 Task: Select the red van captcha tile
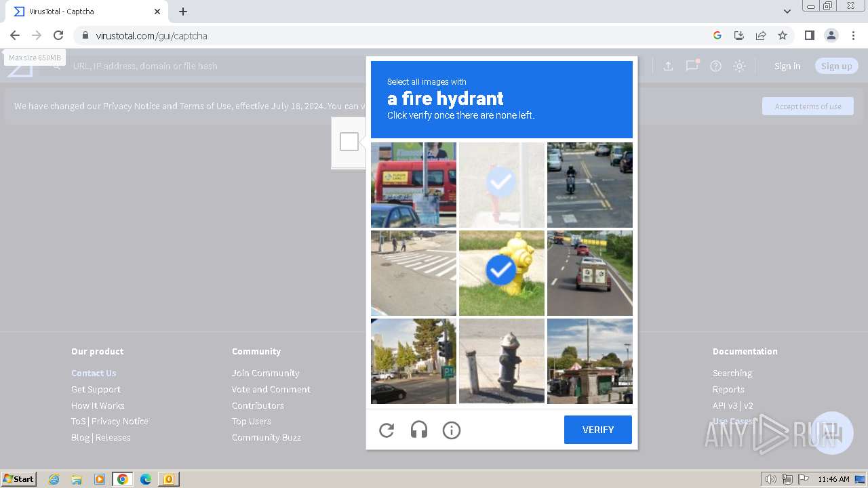point(414,185)
